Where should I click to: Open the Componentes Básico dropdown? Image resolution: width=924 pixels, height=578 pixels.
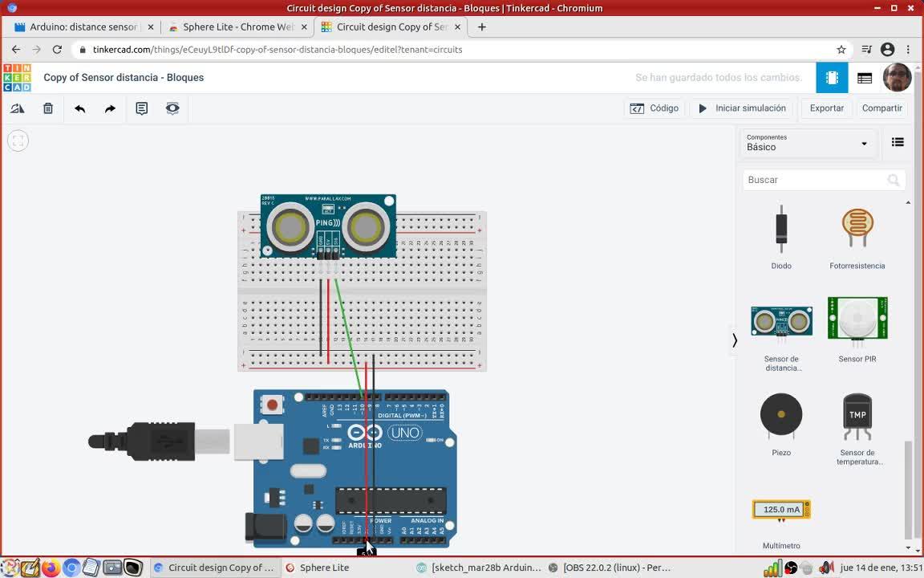pyautogui.click(x=806, y=143)
